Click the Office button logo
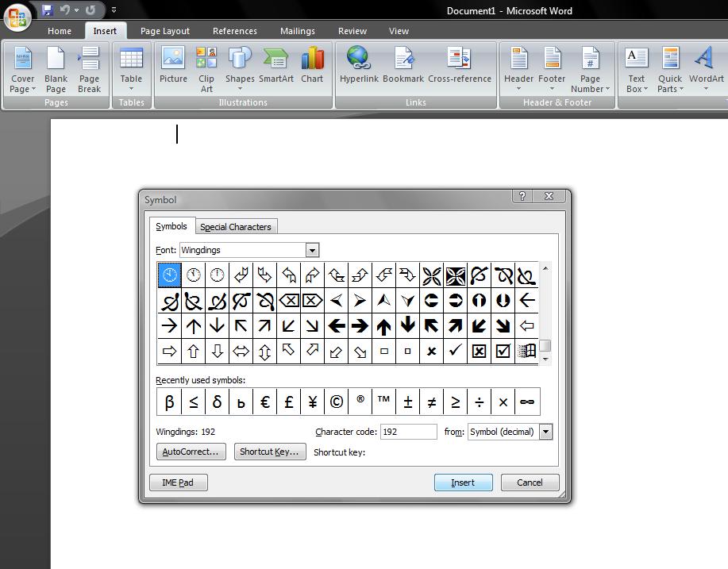 click(x=17, y=17)
